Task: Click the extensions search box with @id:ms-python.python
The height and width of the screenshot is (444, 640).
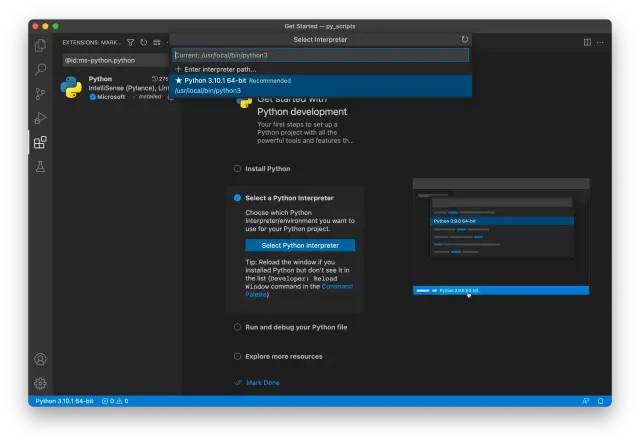Action: click(116, 60)
